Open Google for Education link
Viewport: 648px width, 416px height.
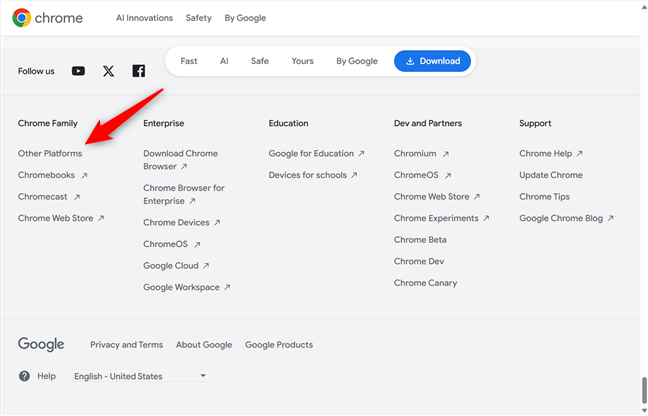[x=317, y=153]
